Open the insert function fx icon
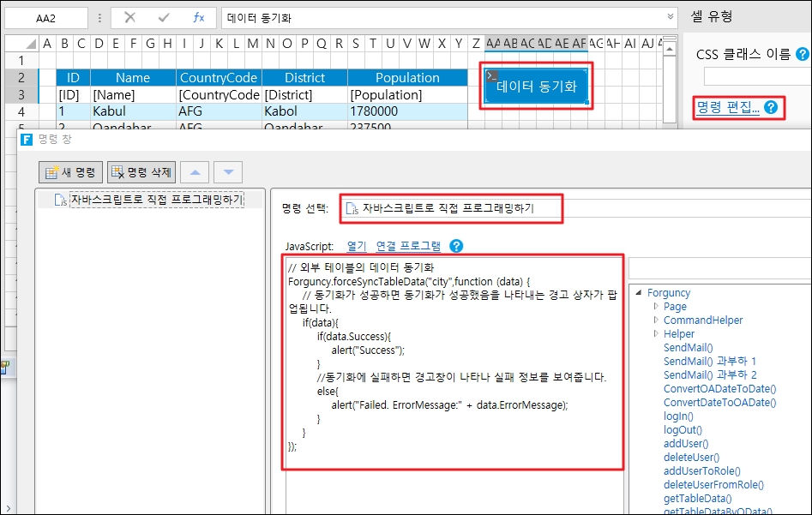 [x=198, y=17]
